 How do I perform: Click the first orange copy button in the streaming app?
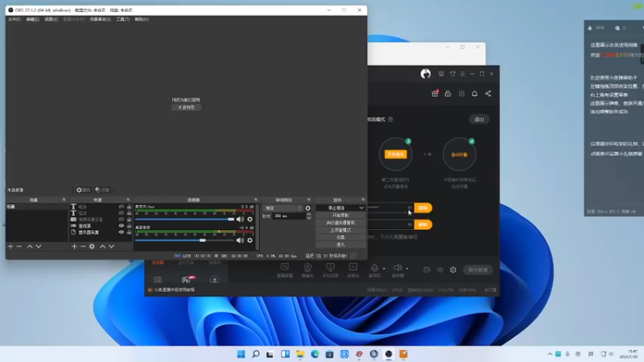(423, 208)
